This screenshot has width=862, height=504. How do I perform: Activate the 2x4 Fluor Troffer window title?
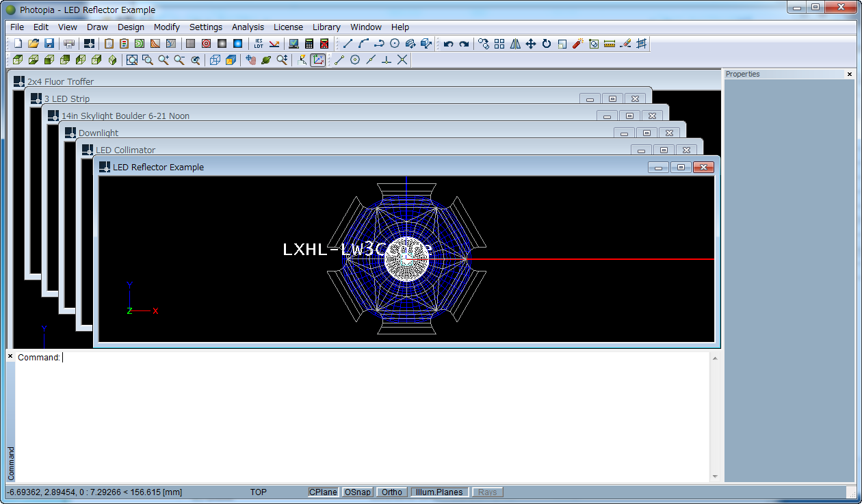[61, 82]
